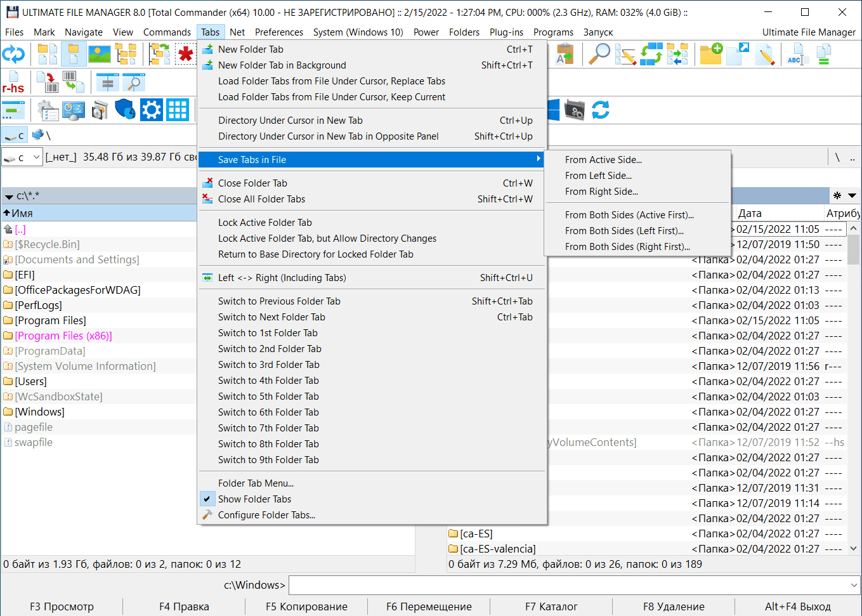Switch to thumbnail view with landscape icon
The width and height of the screenshot is (862, 616).
tap(99, 55)
